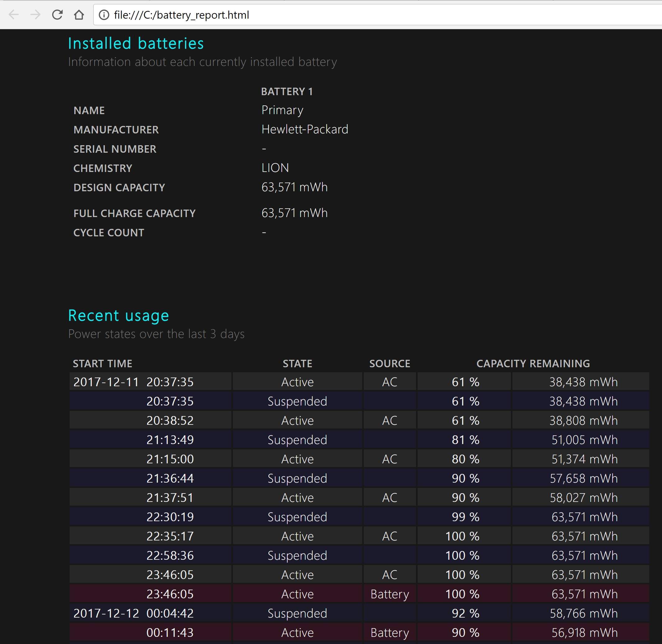Click the 'CYCLE COUNT' label

click(x=109, y=232)
